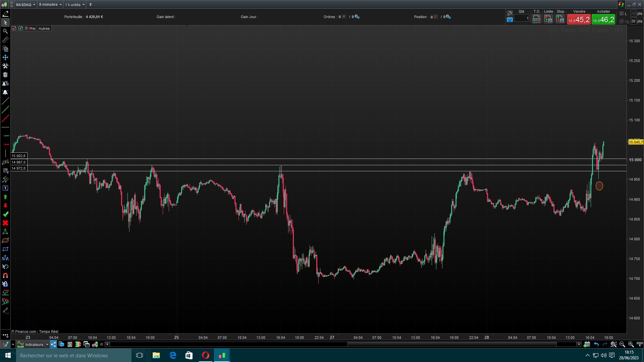Viewport: 644px width, 362px height.
Task: Click the green Acheter buy button
Action: pyautogui.click(x=603, y=20)
